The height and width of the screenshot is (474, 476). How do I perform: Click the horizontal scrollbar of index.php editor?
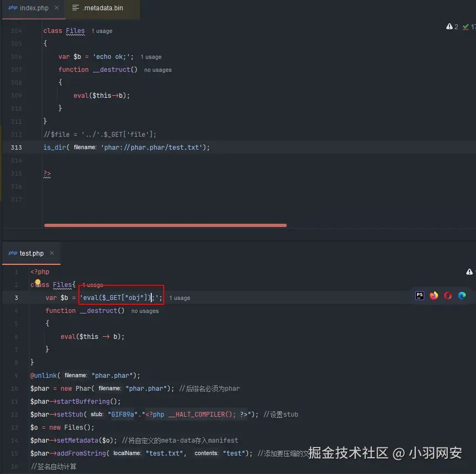165,225
